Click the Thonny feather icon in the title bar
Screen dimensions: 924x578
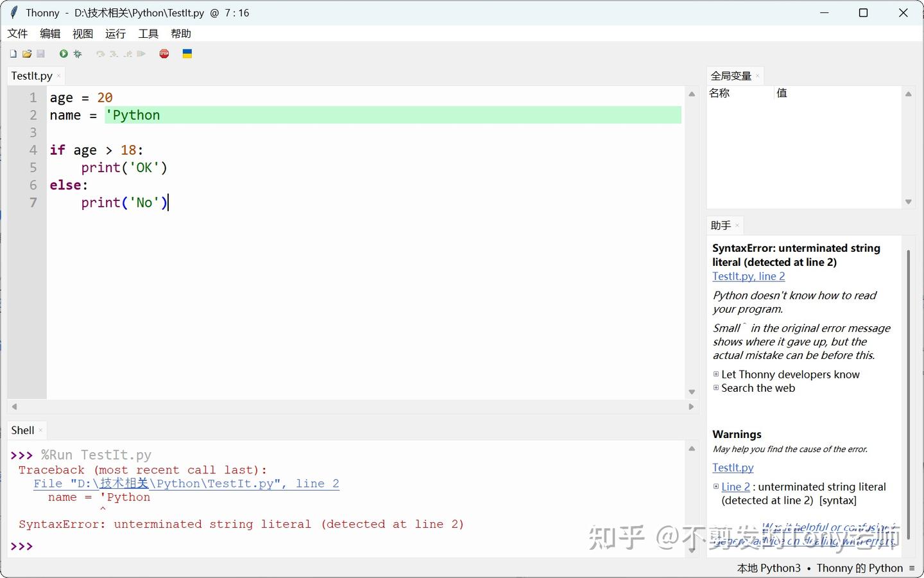[13, 12]
